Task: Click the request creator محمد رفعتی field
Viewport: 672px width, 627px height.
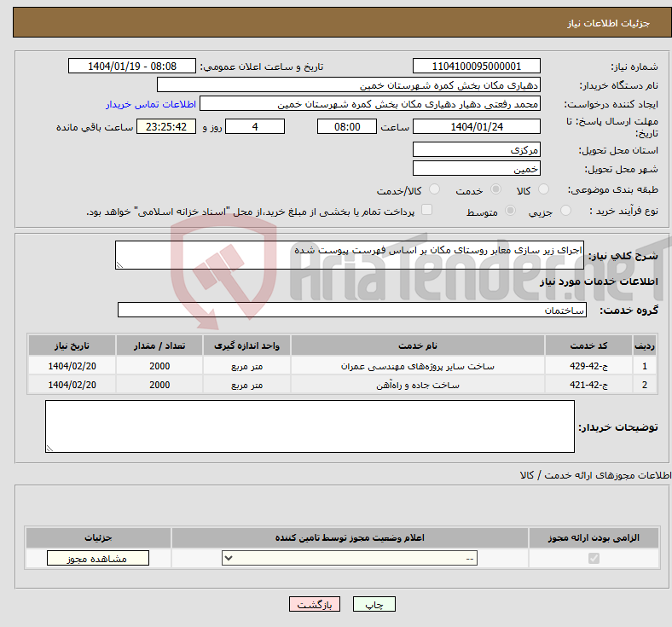Action: [x=370, y=104]
